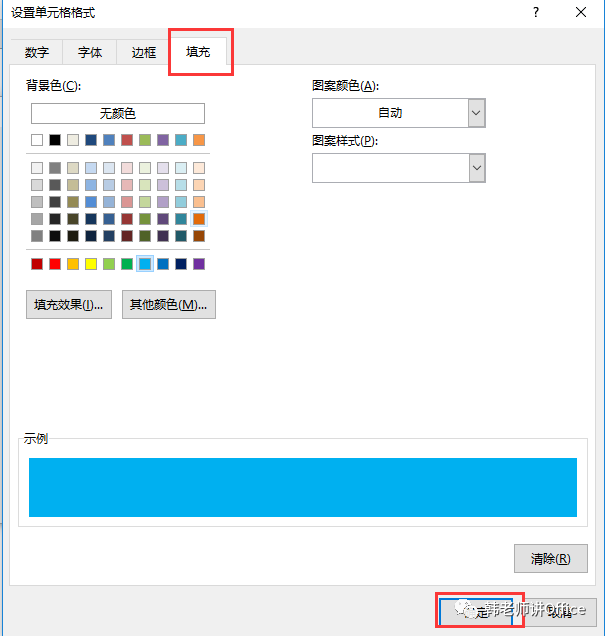Open 填充效果(I)... dialog
Screen dimensions: 605x636
point(69,304)
